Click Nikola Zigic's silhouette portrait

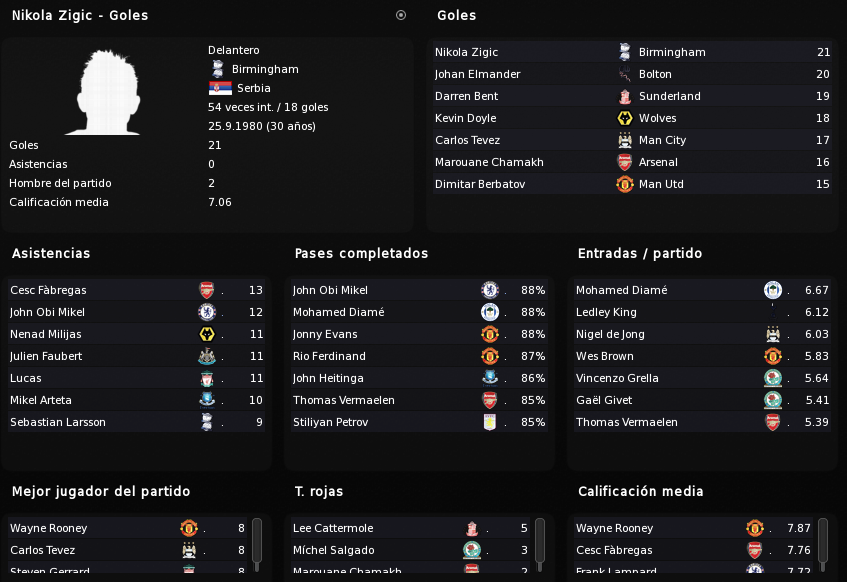click(x=106, y=92)
